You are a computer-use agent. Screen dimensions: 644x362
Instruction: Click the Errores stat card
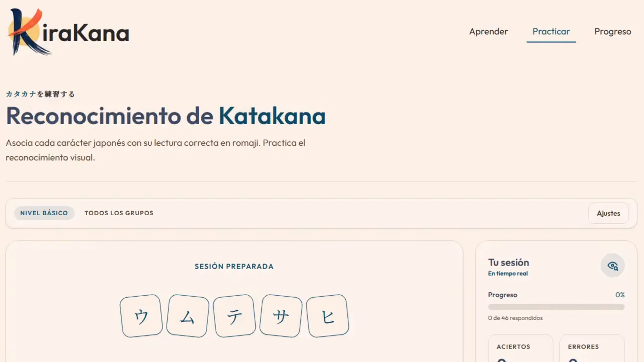592,348
